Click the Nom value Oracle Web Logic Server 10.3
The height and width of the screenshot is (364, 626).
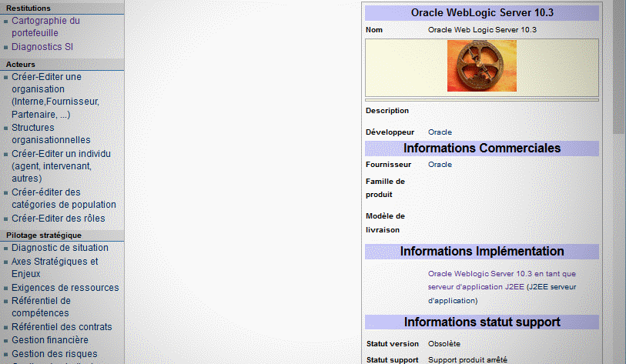point(482,30)
